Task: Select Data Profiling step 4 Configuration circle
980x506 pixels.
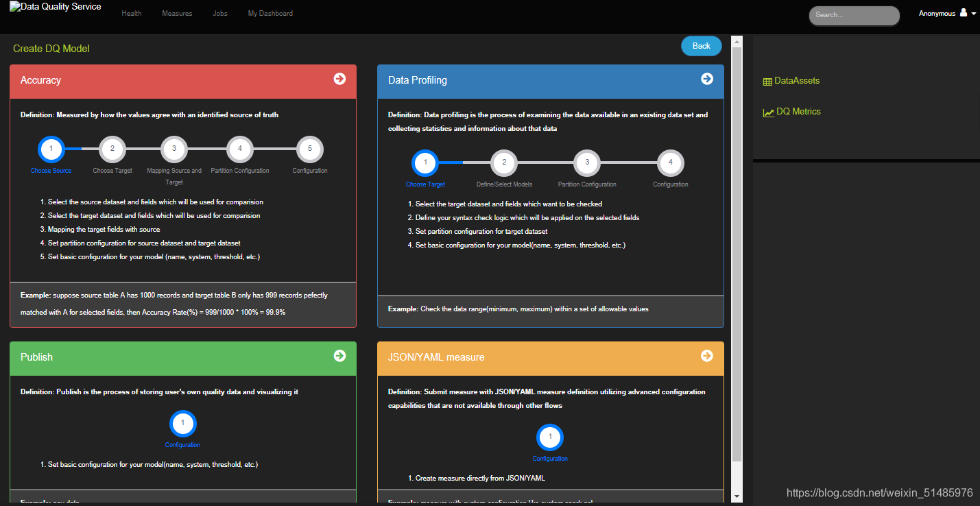Action: tap(671, 162)
